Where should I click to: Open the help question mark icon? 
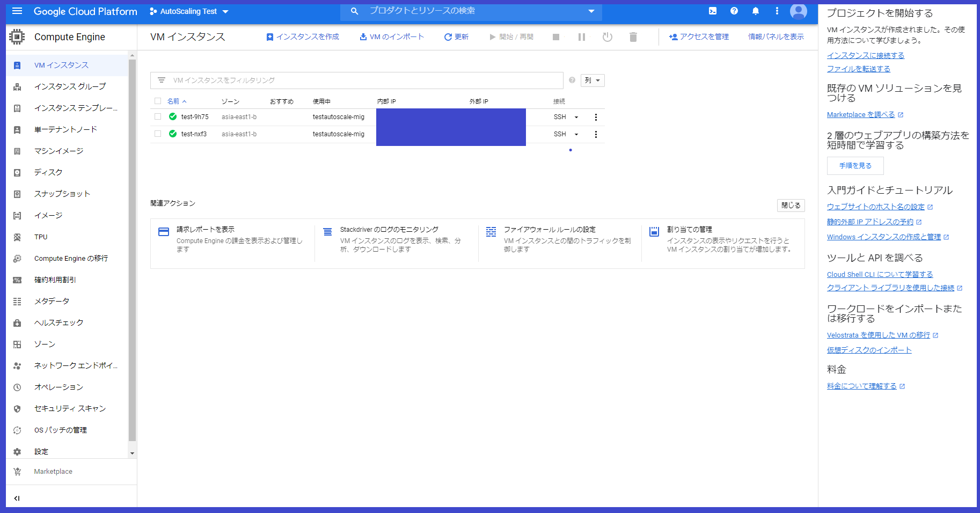click(734, 11)
